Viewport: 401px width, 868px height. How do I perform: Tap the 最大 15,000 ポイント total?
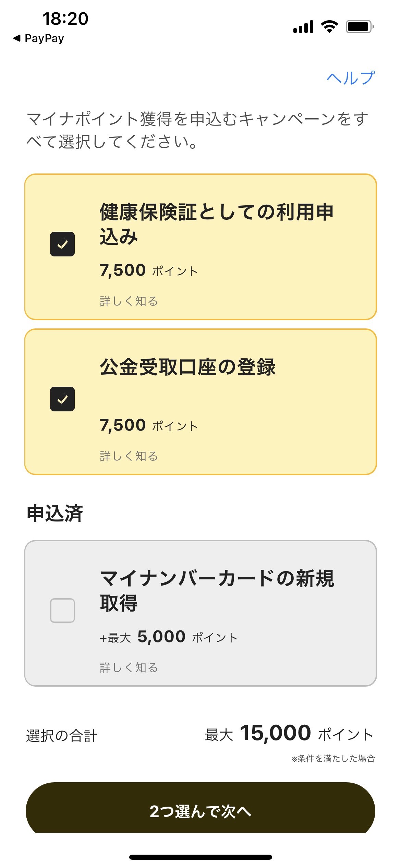(x=289, y=734)
